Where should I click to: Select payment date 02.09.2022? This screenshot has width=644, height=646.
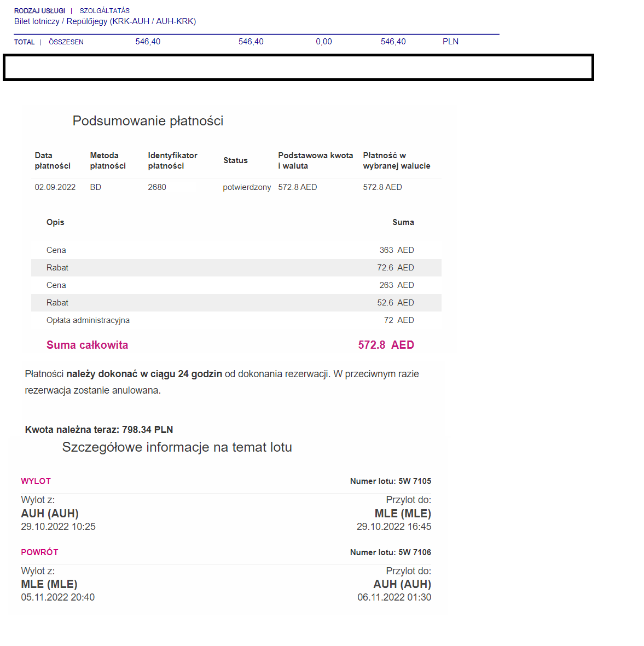55,187
